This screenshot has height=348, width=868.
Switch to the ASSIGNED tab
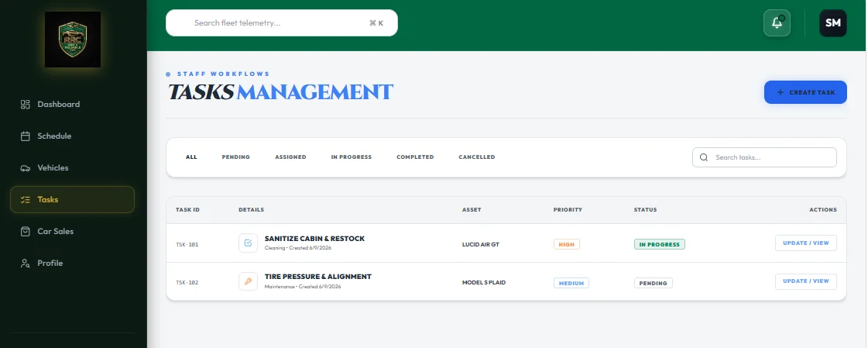click(290, 157)
